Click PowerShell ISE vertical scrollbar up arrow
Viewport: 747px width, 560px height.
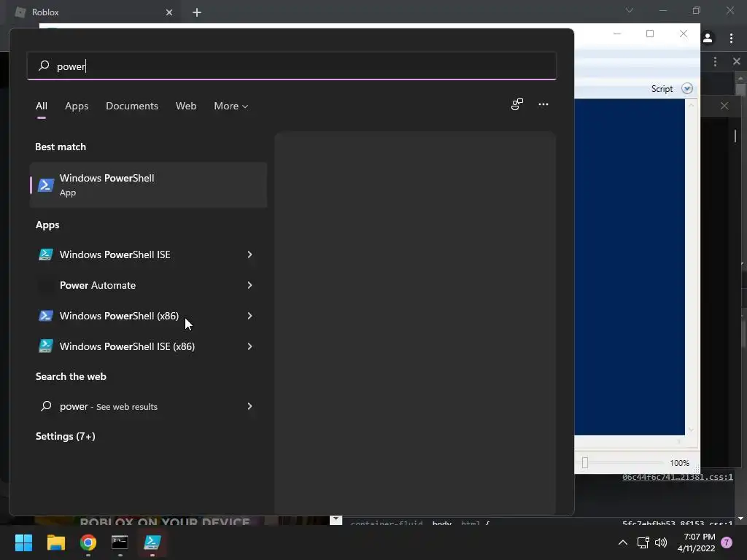coord(691,105)
